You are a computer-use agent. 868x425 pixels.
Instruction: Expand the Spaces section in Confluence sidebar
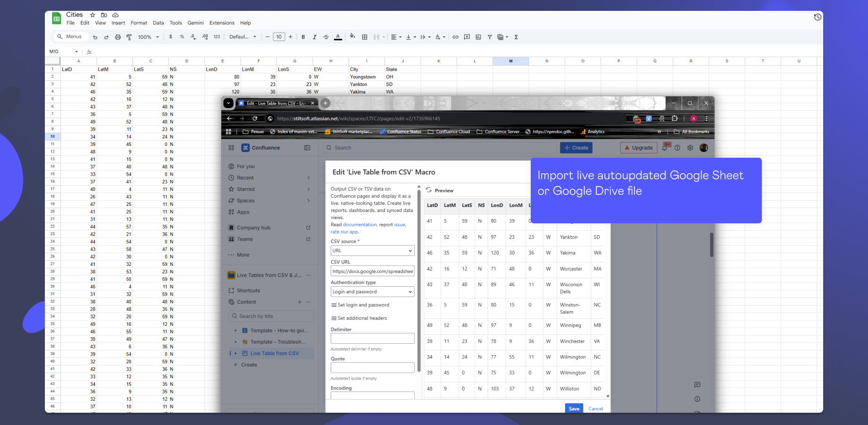click(309, 201)
